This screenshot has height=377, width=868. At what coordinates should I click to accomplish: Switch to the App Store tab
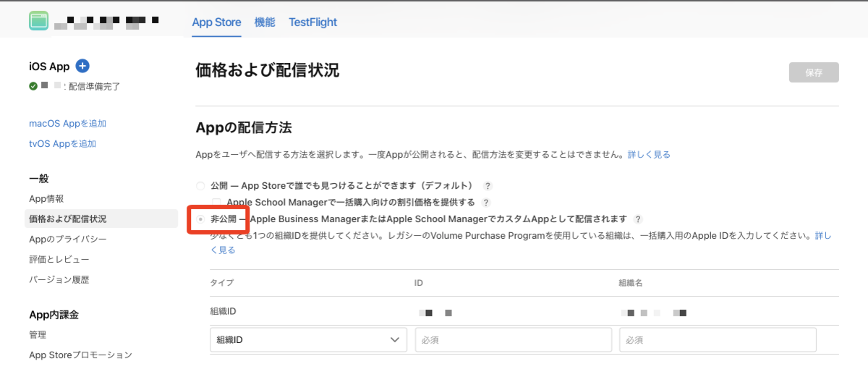click(x=216, y=22)
